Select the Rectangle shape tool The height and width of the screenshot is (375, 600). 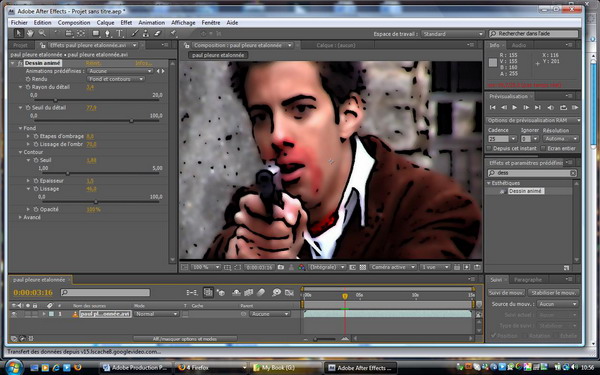[x=96, y=34]
